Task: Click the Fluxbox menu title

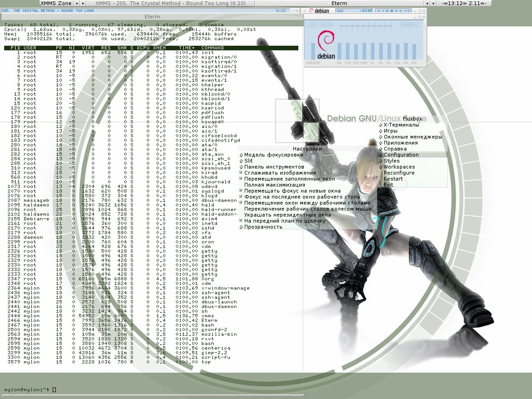Action: (x=412, y=119)
